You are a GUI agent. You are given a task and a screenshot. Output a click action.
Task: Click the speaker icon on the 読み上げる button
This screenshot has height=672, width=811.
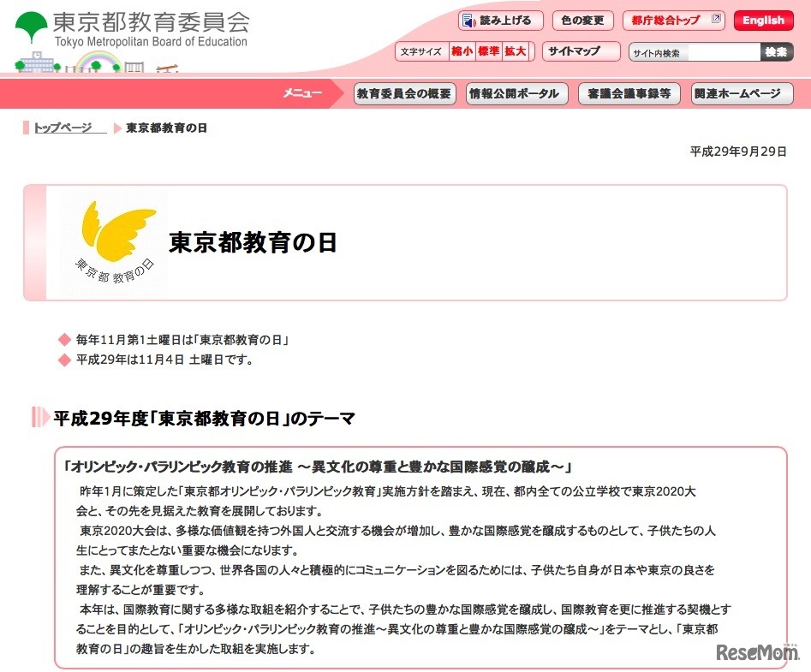tap(468, 20)
